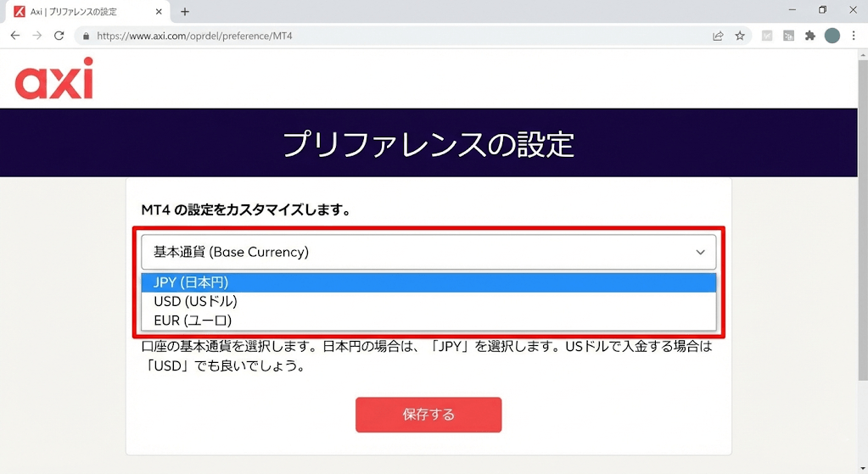Switch to the Axi プリファレンスの設定 tab
868x474 pixels.
(86, 12)
